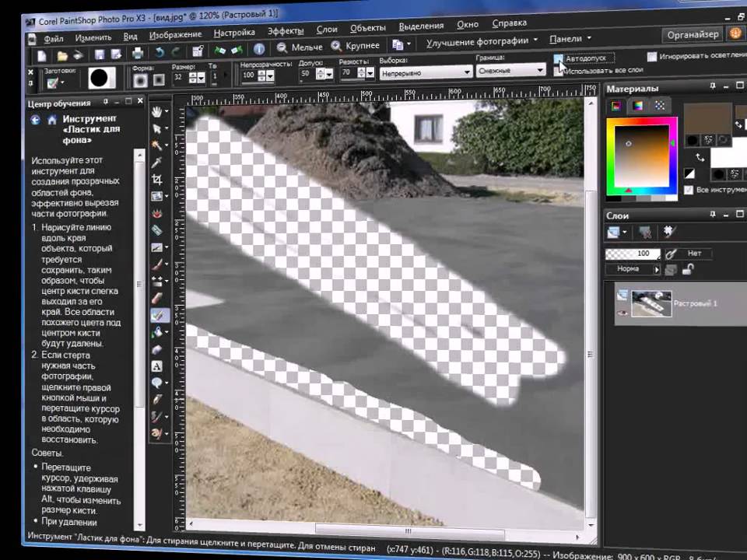Click the blue information icon
Viewport: 747px width, 560px height.
click(259, 48)
